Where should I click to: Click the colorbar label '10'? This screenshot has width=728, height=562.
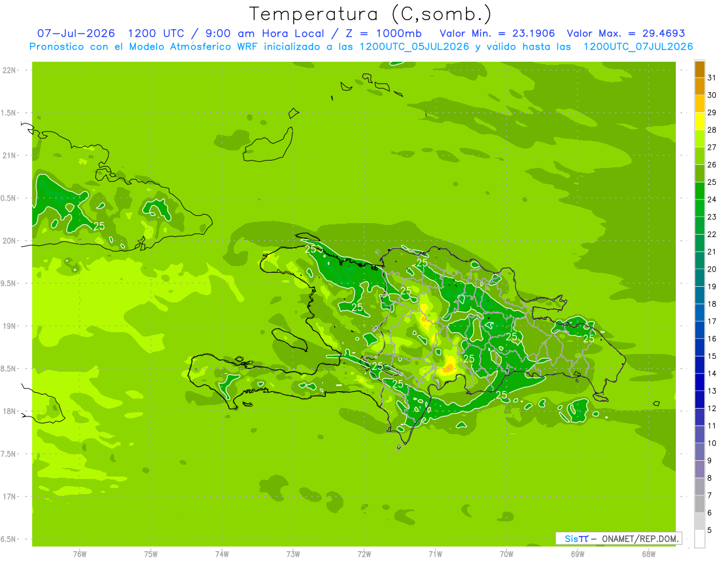coord(712,443)
